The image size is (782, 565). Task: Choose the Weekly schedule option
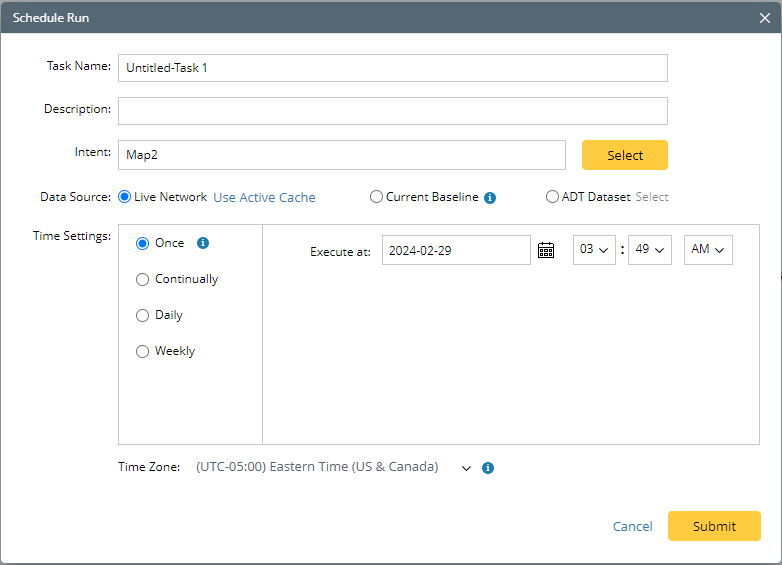click(x=143, y=351)
